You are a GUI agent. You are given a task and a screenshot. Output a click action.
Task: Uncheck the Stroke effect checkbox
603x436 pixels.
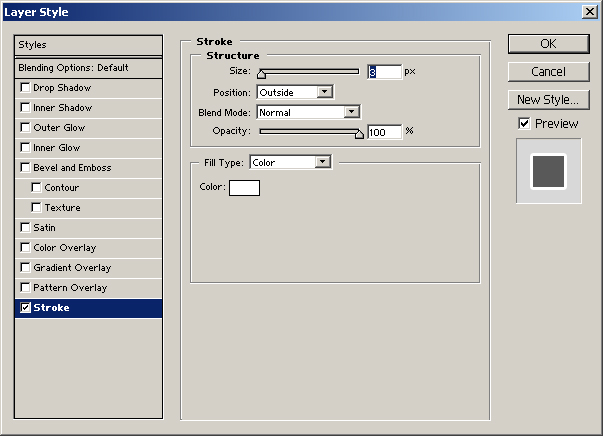[25, 308]
